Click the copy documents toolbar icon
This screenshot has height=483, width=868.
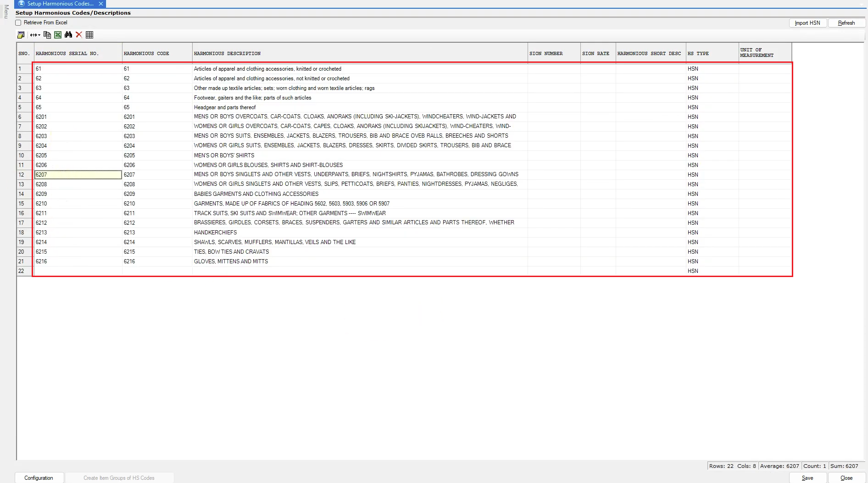tap(47, 35)
